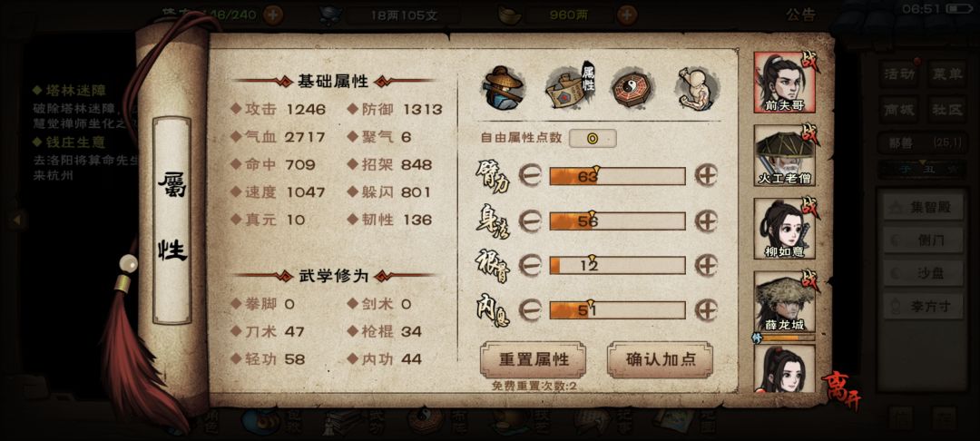This screenshot has height=441, width=980.
Task: Decrease 臂力 with its minus button
Action: [530, 175]
